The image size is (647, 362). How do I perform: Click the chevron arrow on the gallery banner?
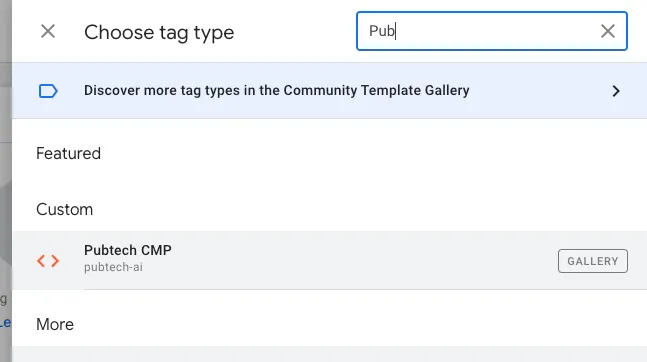click(616, 91)
